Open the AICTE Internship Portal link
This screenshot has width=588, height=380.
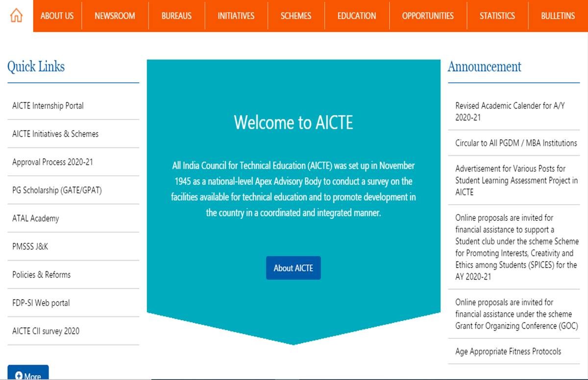(48, 106)
